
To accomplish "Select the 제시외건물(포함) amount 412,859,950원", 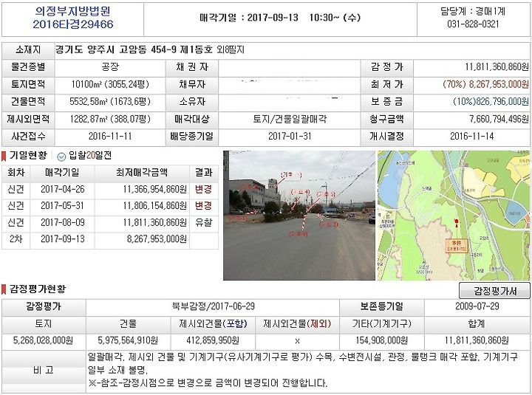I will [x=213, y=340].
